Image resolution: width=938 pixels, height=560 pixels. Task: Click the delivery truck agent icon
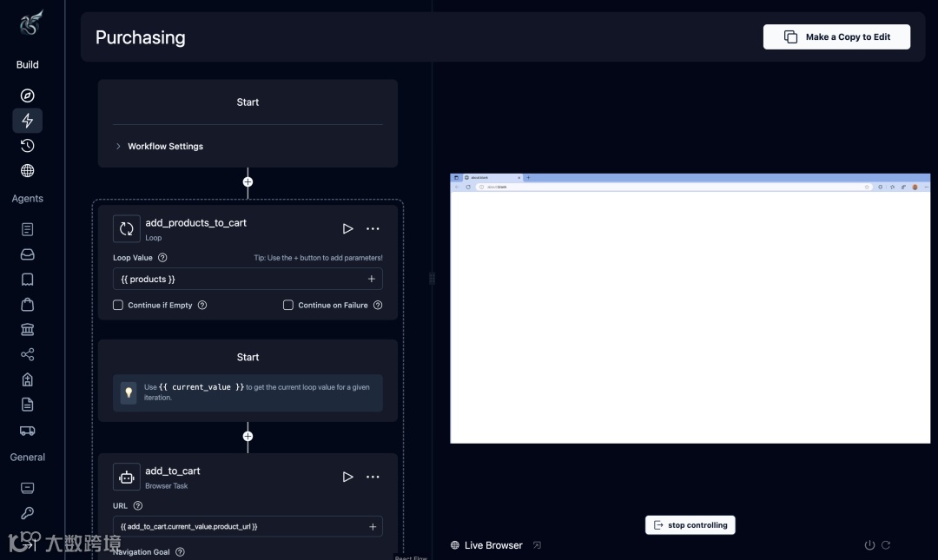tap(27, 431)
